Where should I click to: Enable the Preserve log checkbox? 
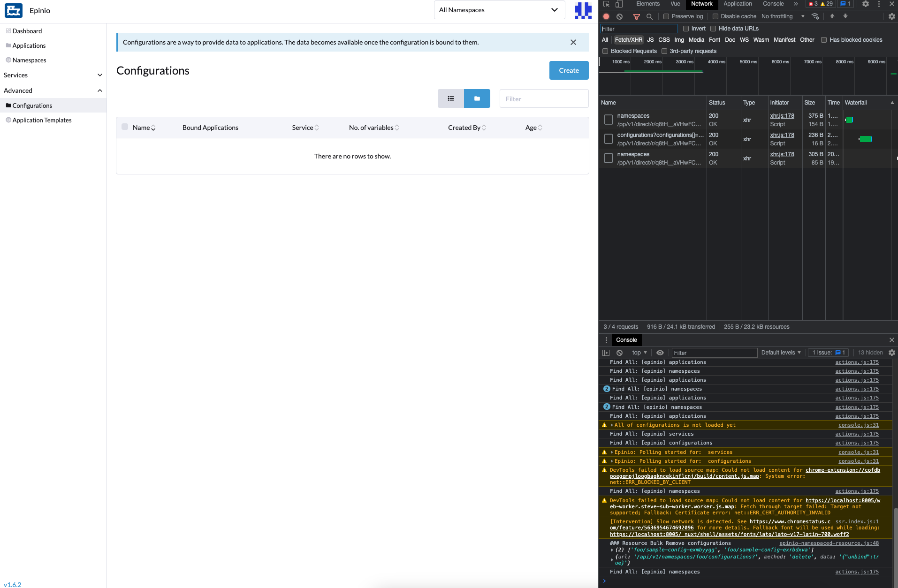(667, 16)
